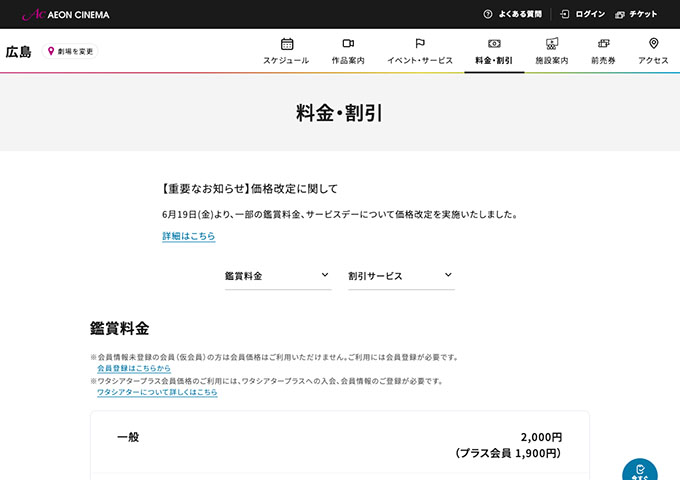
Task: Click the theater screen icon for 施設案内
Action: coord(552,43)
